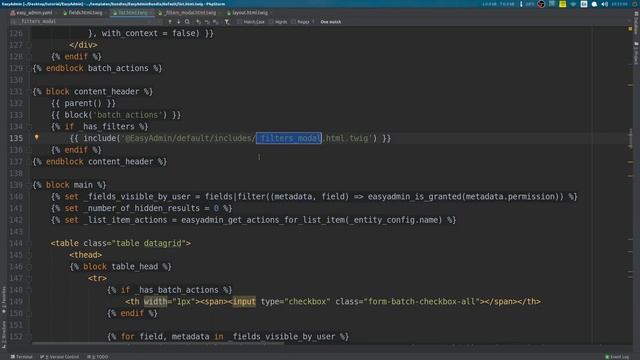The width and height of the screenshot is (640, 360).
Task: Click '_number_of_hidden_results' on line 141
Action: click(x=142, y=208)
